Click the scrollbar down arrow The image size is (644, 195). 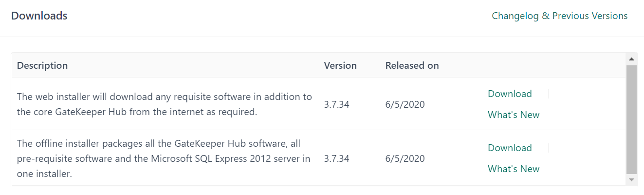(631, 180)
